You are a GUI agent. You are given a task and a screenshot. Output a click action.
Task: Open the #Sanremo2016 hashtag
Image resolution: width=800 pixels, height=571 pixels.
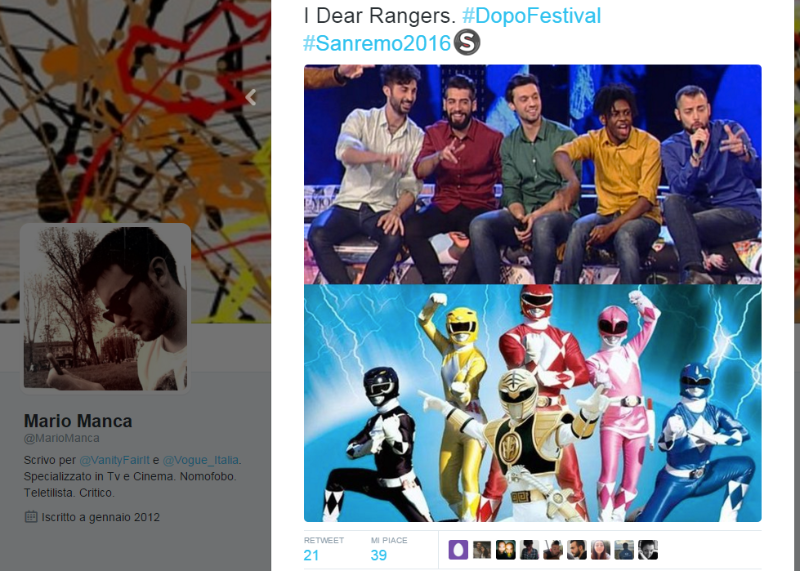377,43
